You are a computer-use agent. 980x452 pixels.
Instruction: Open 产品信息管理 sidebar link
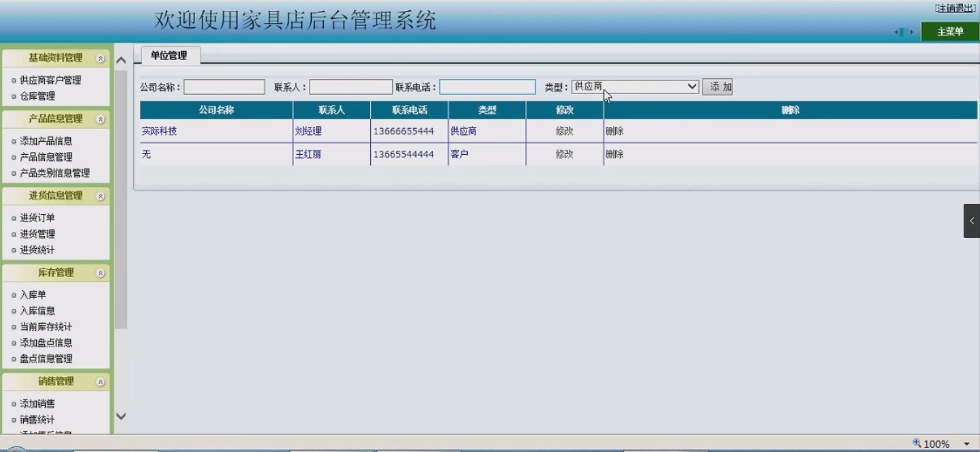coord(46,157)
